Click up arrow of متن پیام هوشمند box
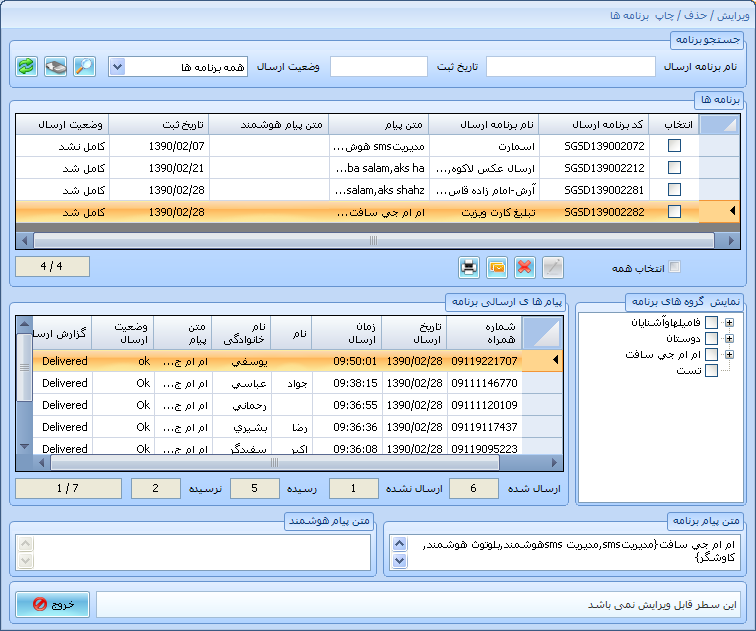This screenshot has height=631, width=756. point(26,544)
